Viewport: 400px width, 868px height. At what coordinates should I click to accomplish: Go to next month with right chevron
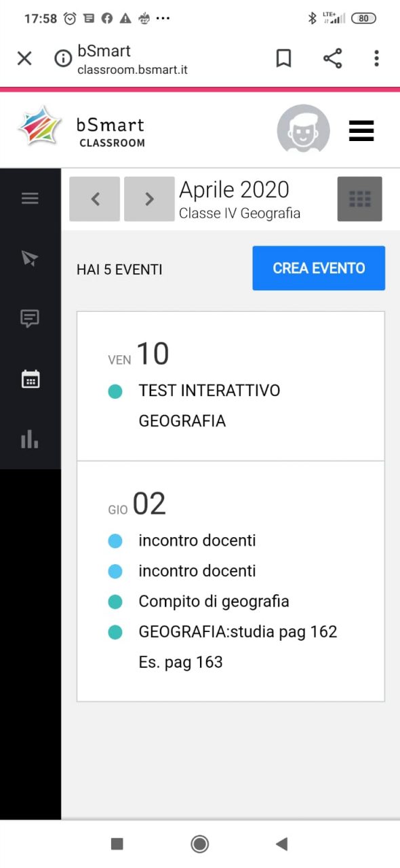(x=149, y=199)
